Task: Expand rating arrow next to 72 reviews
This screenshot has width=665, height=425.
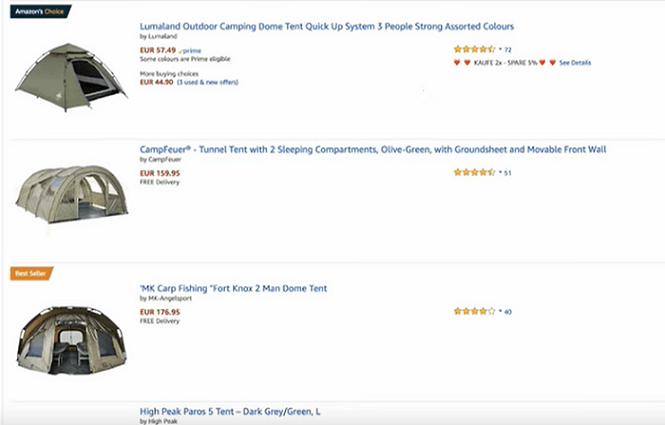Action: [499, 49]
